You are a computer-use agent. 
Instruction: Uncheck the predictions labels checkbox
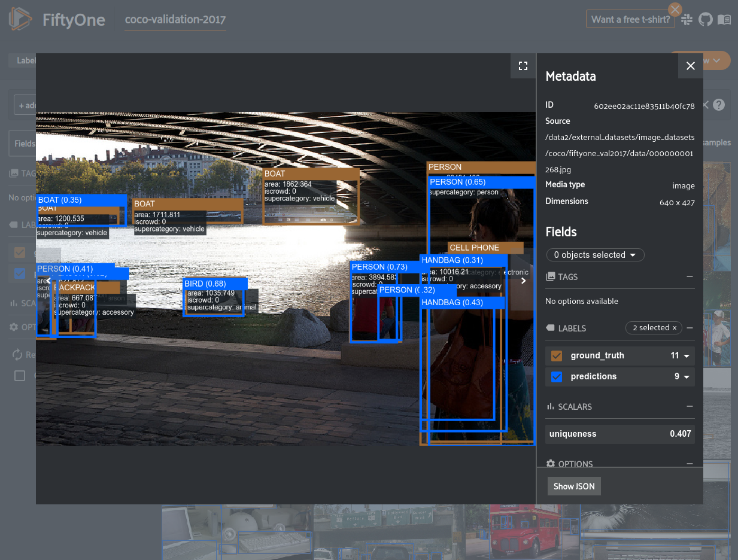557,376
